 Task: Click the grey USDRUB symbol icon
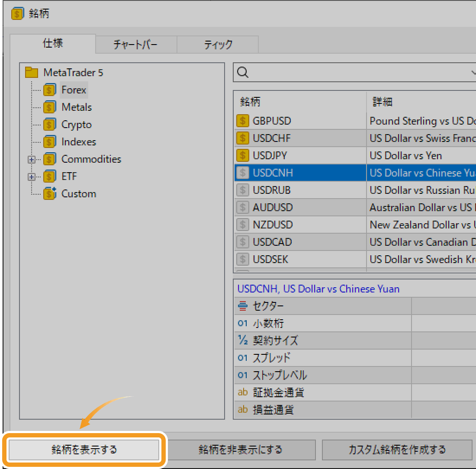tap(243, 190)
